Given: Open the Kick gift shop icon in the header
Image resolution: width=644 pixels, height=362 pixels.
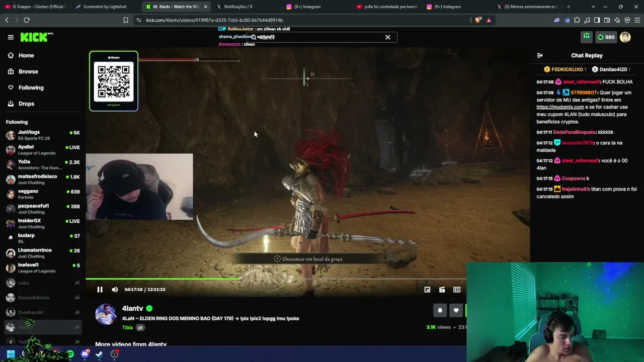Looking at the screenshot, I should (587, 37).
